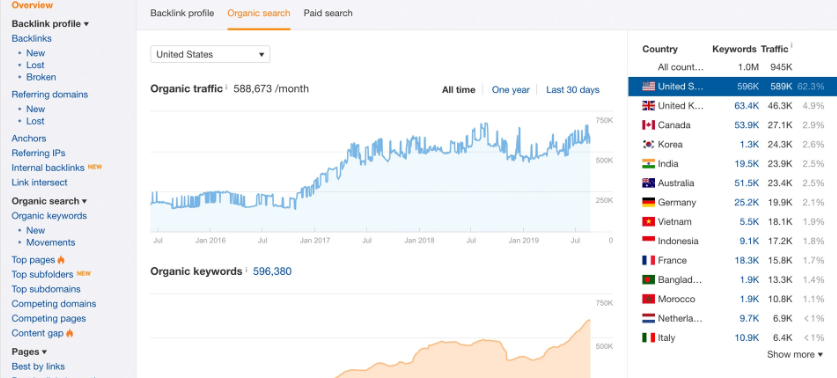Open Organic keywords report in sidebar
The image size is (837, 378).
[49, 216]
